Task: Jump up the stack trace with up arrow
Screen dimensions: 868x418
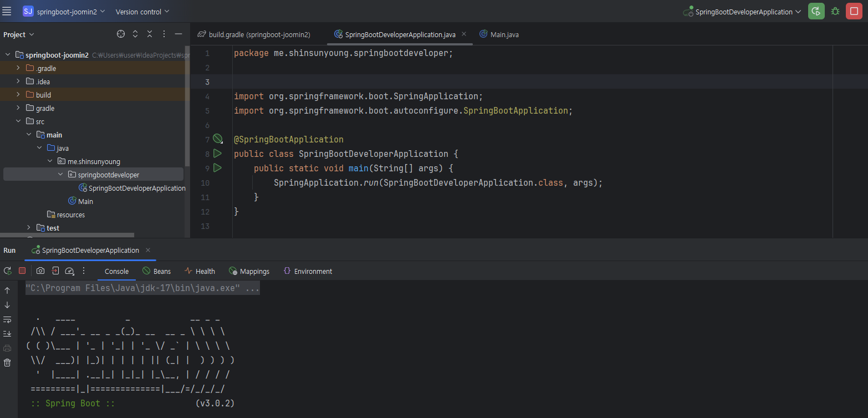Action: point(7,290)
